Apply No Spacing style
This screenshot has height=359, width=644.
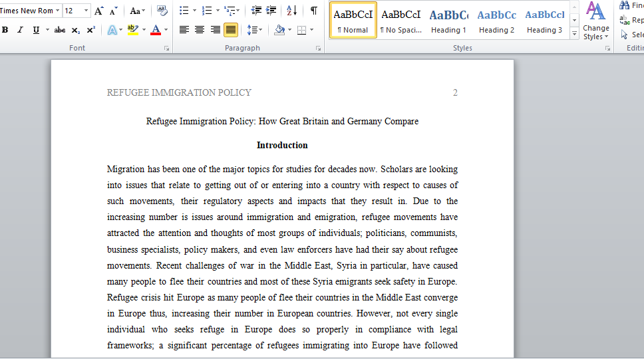[401, 20]
